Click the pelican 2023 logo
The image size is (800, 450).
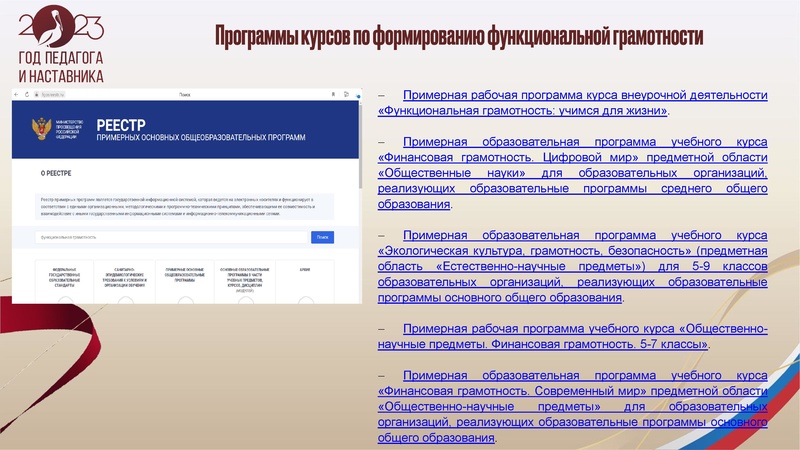61,27
